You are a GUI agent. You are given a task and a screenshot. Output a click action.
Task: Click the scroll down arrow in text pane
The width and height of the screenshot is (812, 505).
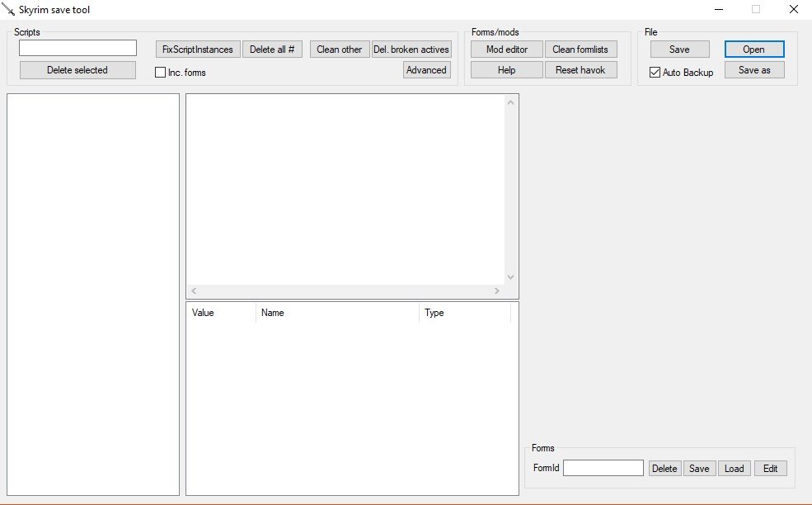tap(510, 277)
